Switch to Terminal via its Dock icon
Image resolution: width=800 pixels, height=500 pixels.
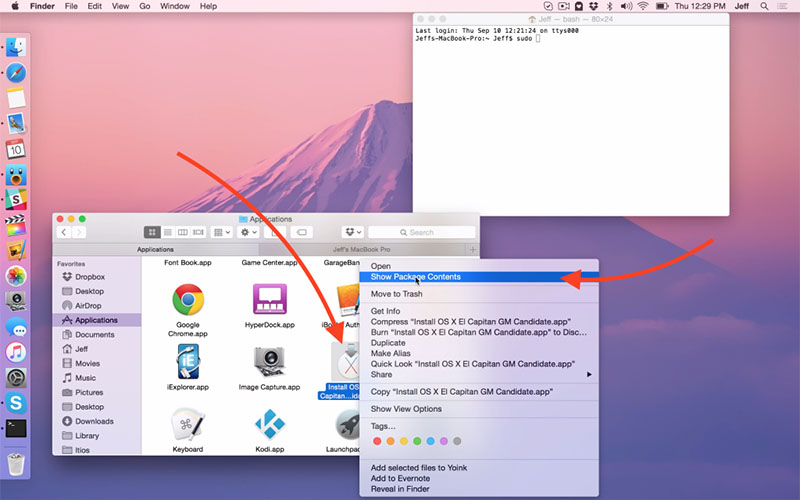(x=16, y=429)
